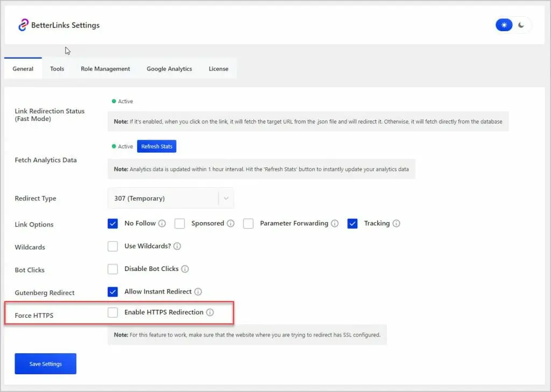Switch to the Tools tab
The height and width of the screenshot is (392, 551).
point(57,69)
